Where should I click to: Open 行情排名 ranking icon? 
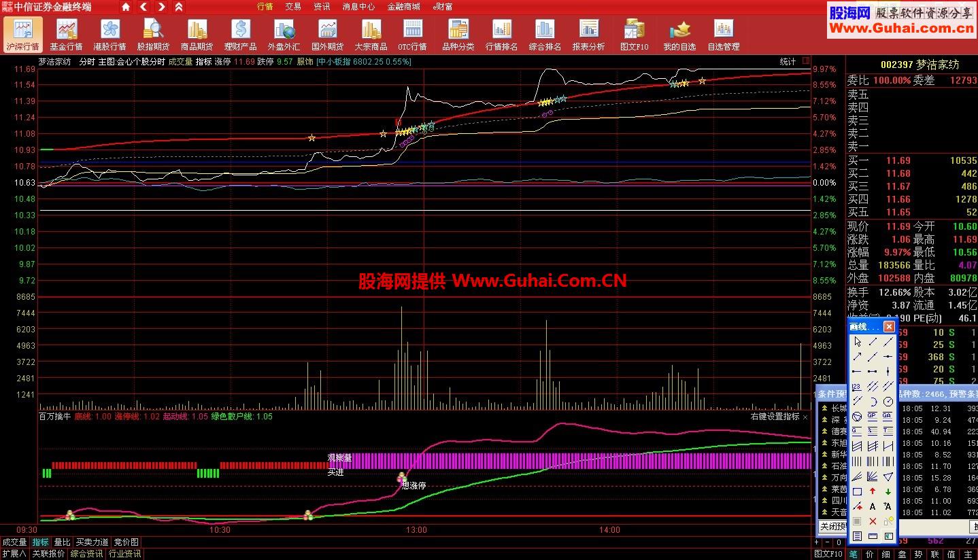[x=501, y=35]
